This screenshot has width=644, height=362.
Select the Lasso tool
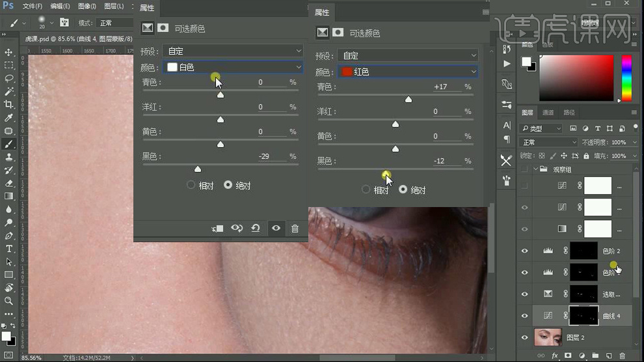pos(8,79)
